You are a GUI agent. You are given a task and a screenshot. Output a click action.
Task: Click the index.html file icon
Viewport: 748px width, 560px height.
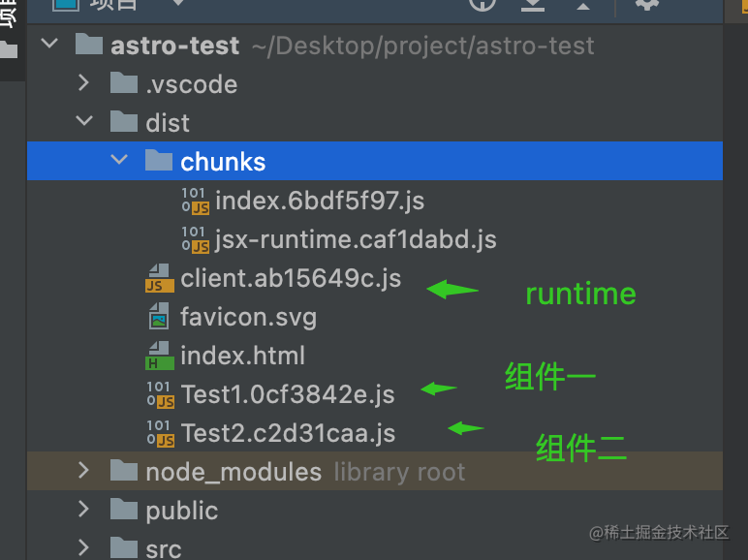(159, 356)
